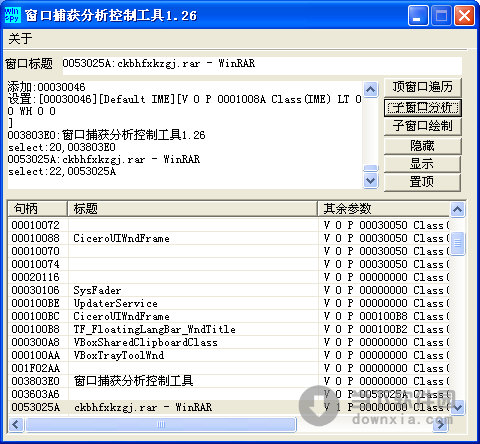
Task: Select the UpdaterService row
Action: 229,303
